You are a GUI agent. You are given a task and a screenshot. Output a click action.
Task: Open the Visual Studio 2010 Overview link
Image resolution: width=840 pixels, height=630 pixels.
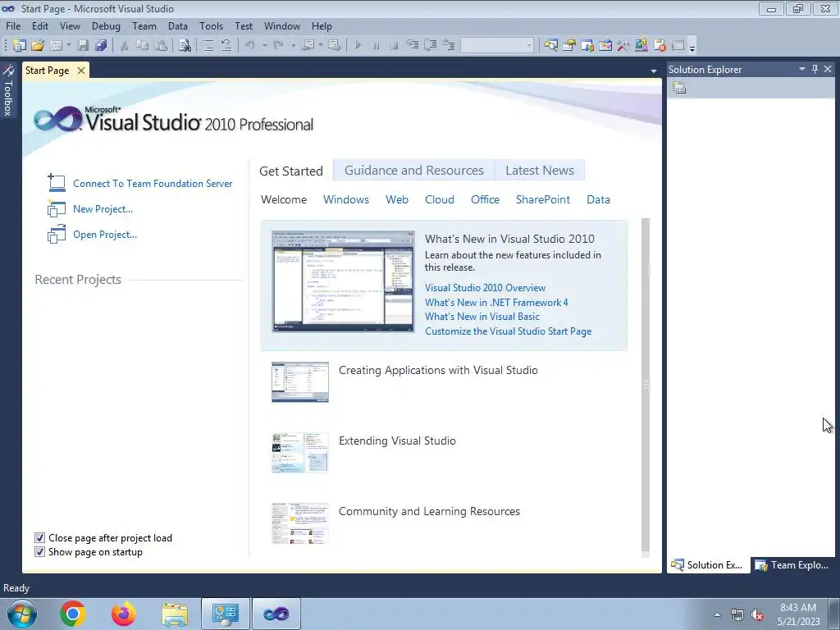485,288
